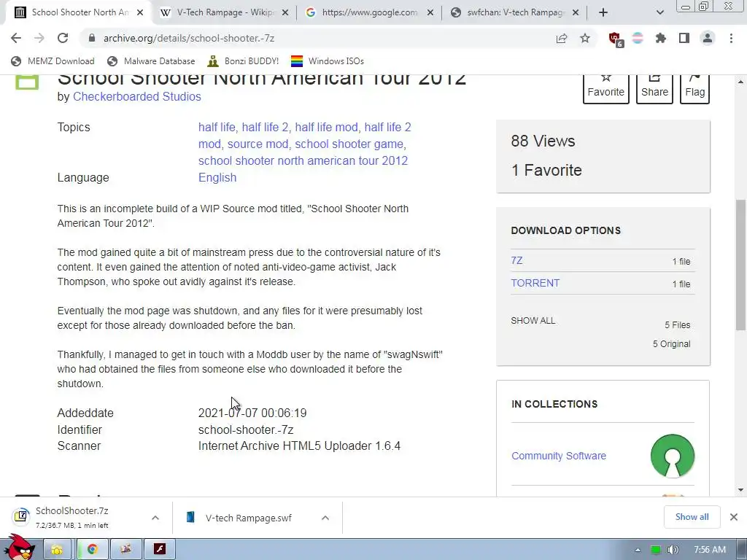747x560 pixels.
Task: Open the Angry Birds start button
Action: click(19, 548)
